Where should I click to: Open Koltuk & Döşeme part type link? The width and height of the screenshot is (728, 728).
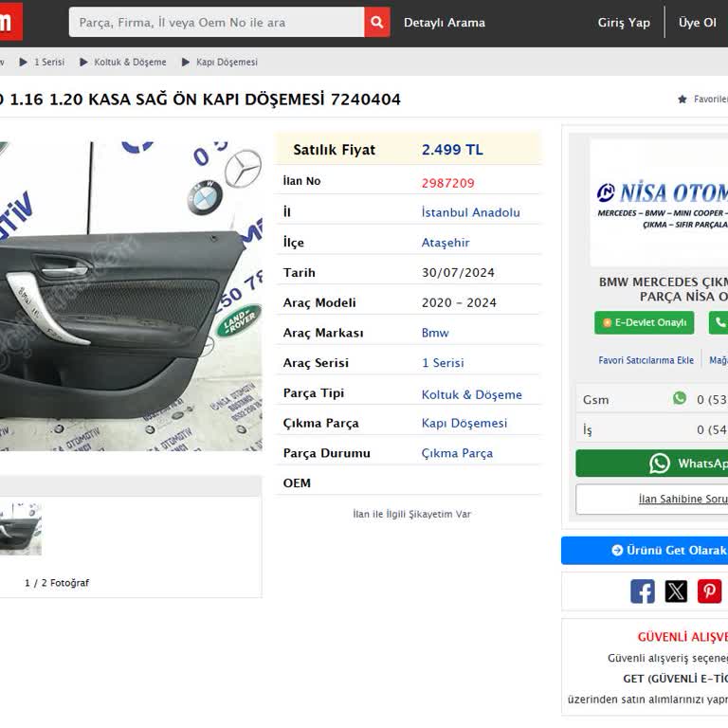coord(472,394)
